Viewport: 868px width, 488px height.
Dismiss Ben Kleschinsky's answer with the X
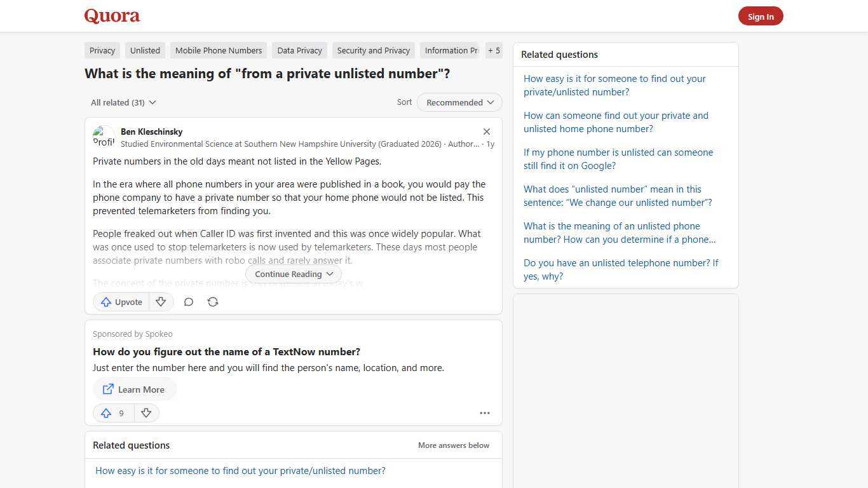click(x=486, y=132)
